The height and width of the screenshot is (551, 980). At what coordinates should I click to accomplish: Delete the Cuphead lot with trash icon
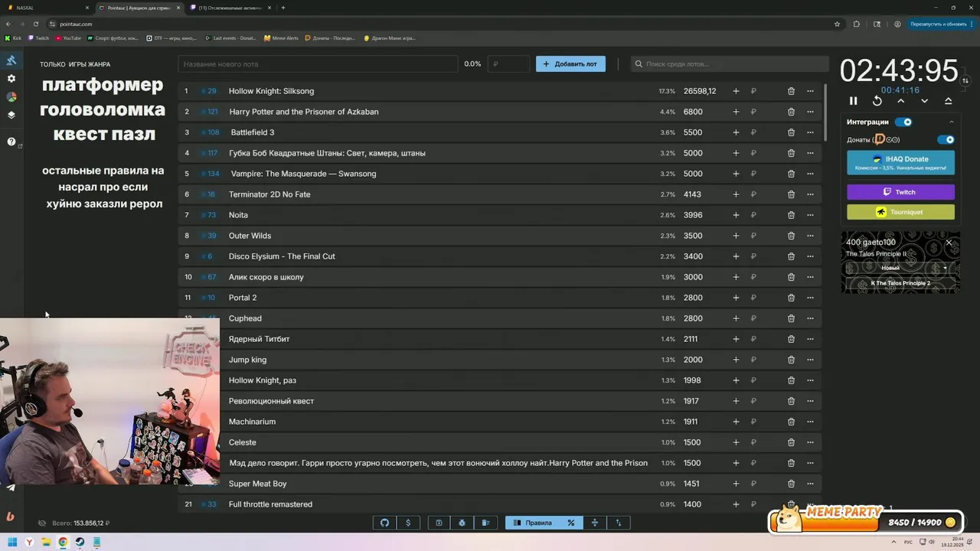(x=791, y=318)
